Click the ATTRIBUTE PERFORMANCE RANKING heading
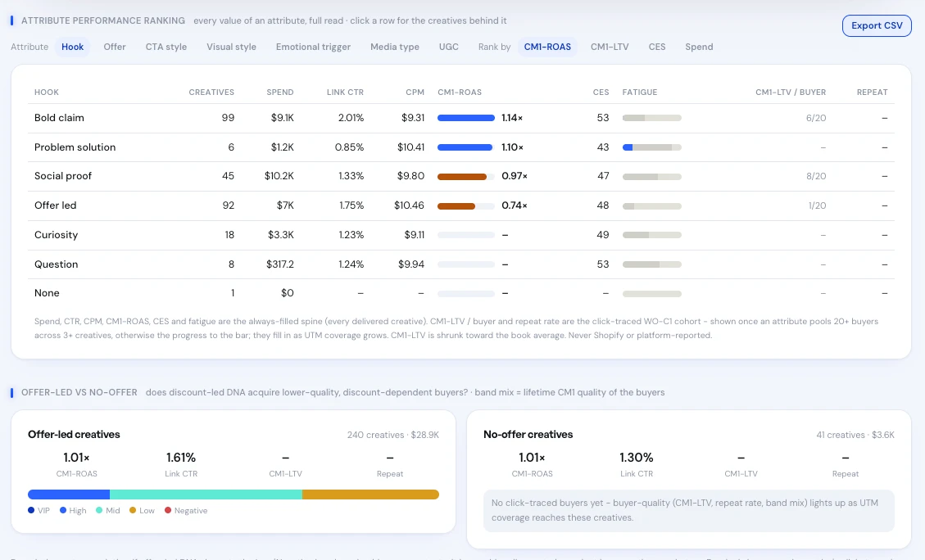 click(x=103, y=20)
